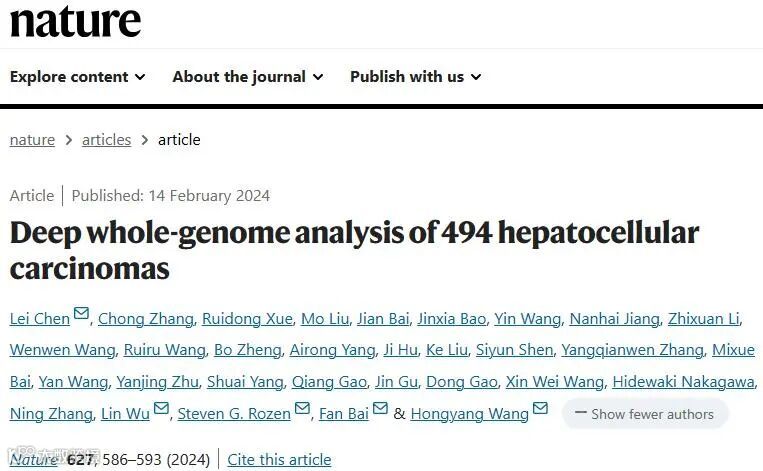Click the Nature journal volume link

tap(34, 459)
